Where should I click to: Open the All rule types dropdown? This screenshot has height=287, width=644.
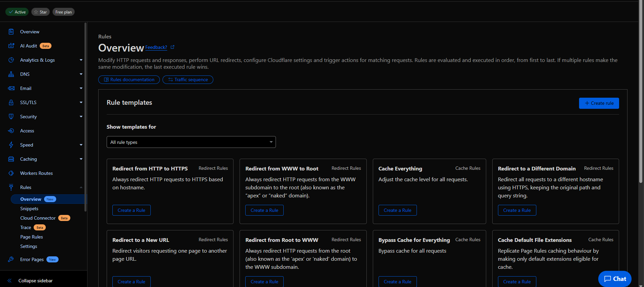[x=191, y=142]
